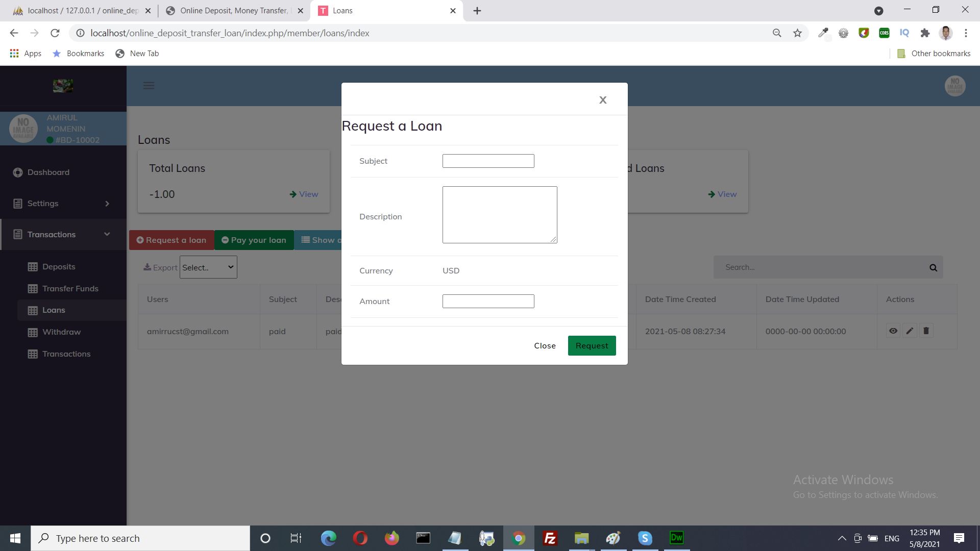The width and height of the screenshot is (980, 551).
Task: Click the Subject input field
Action: [488, 161]
